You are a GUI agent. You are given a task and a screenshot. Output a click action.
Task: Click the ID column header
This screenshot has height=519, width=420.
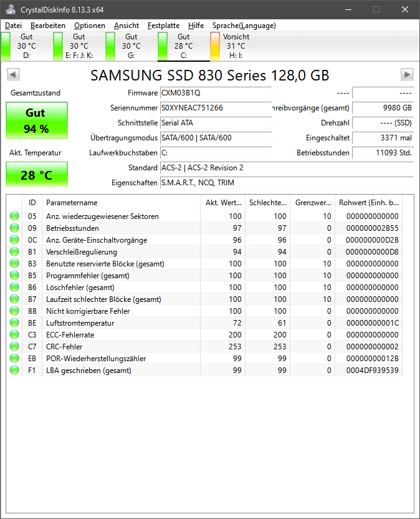point(32,203)
